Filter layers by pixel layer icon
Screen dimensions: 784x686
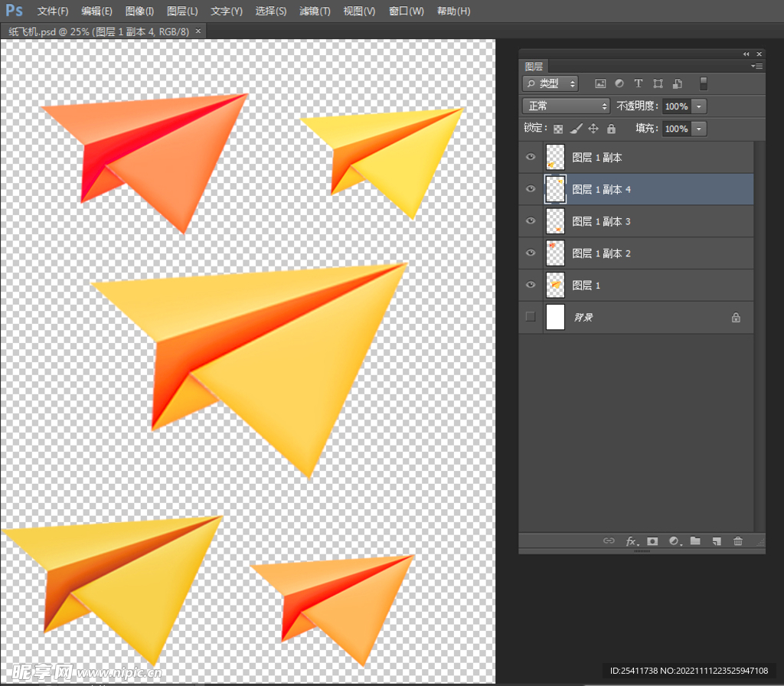click(600, 83)
